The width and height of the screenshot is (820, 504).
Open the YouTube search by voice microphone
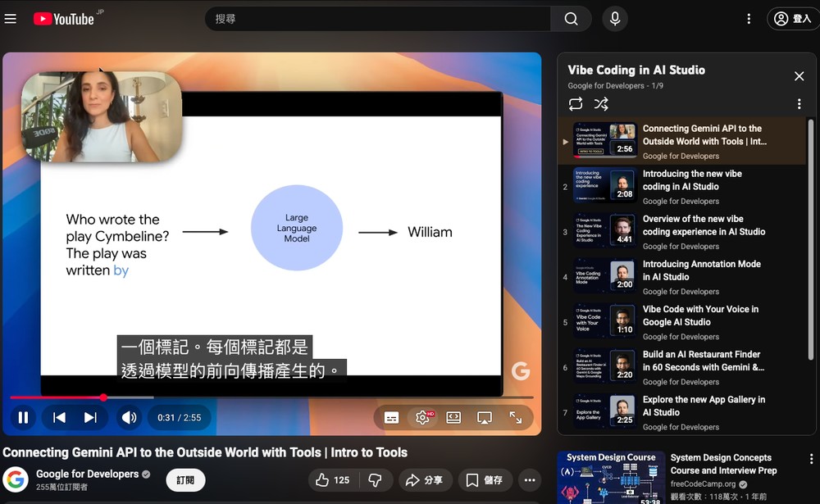614,18
